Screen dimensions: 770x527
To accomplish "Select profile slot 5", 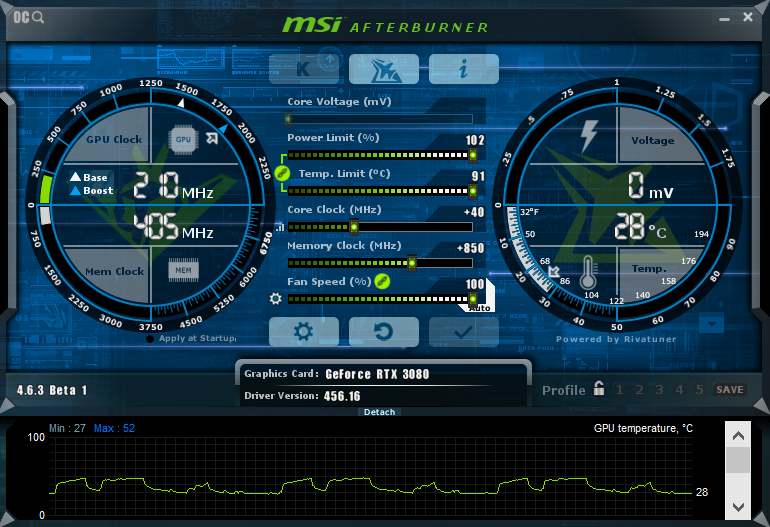I will click(699, 390).
